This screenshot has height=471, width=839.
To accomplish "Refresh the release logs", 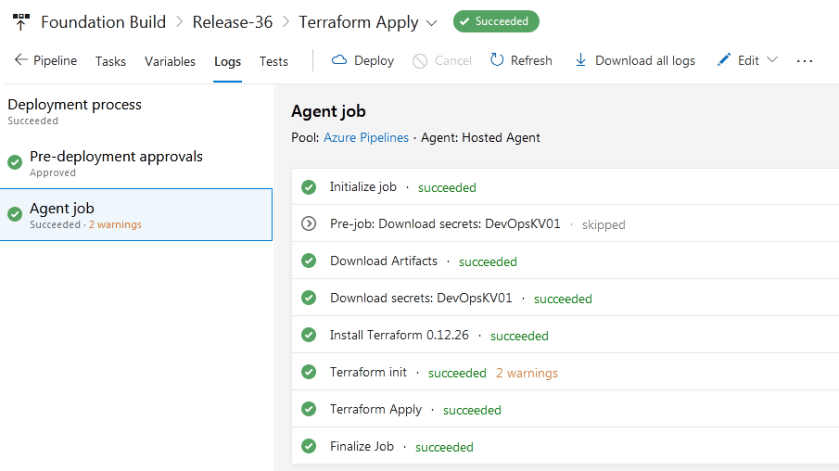I will (x=520, y=60).
